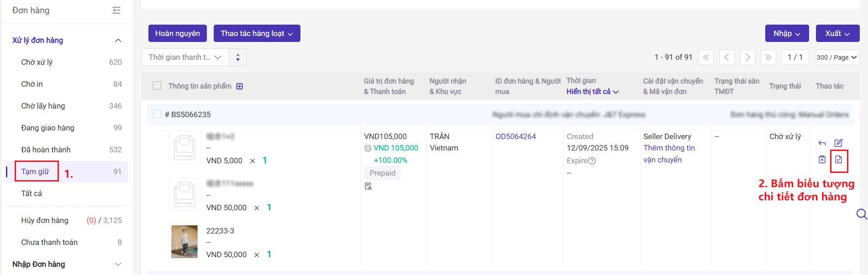Open Thời gian thanh toán sort dropdown
This screenshot has width=868, height=275.
pos(185,57)
